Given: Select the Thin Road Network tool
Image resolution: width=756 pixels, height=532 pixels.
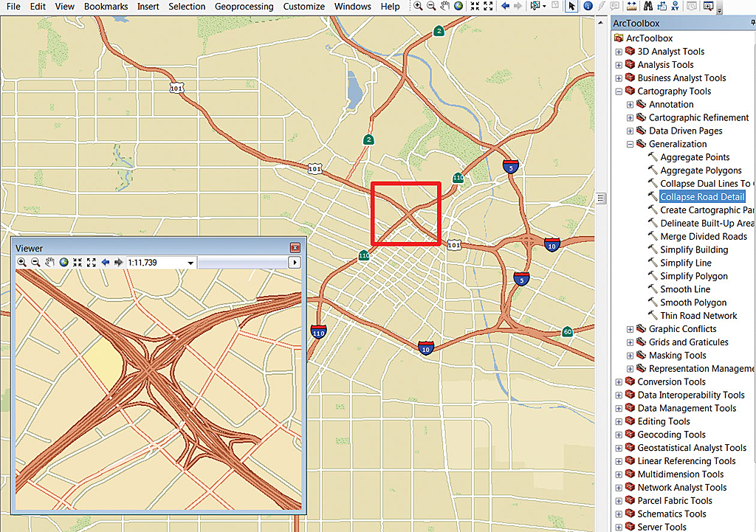Looking at the screenshot, I should [698, 316].
